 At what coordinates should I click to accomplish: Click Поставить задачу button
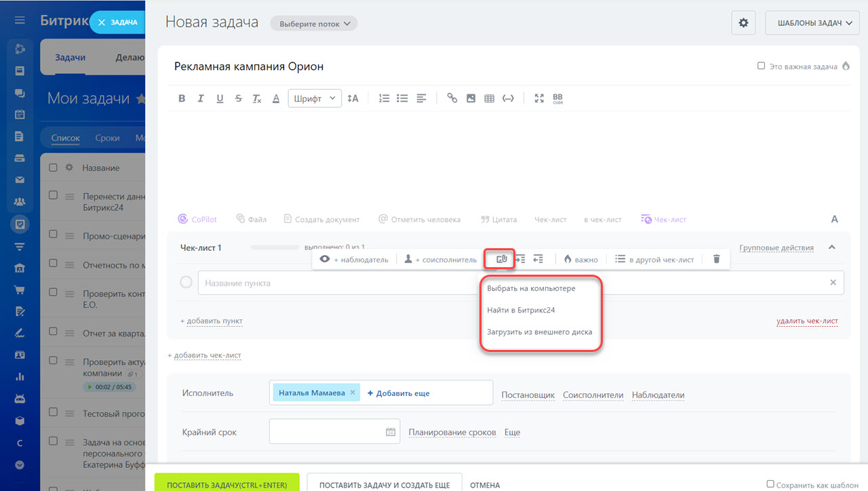[226, 482]
